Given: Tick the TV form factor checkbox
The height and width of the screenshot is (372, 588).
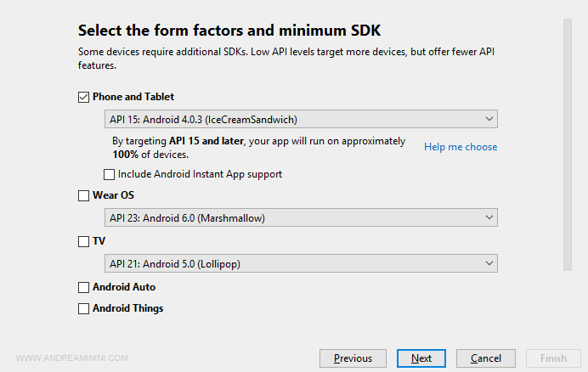Looking at the screenshot, I should coord(83,241).
